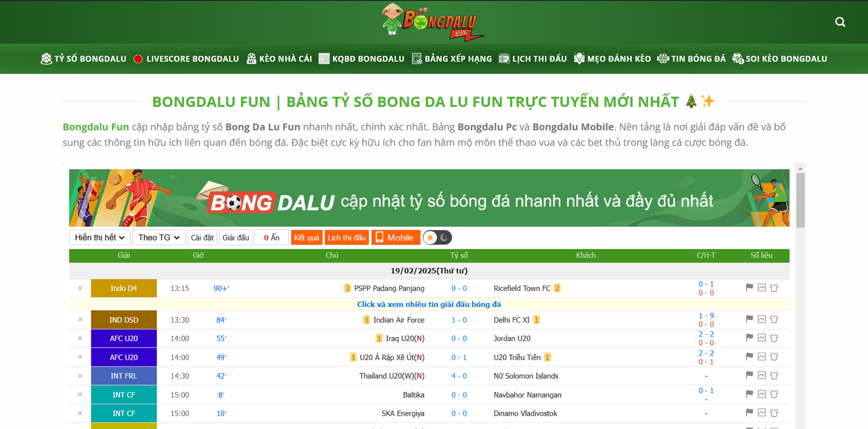Hide the U20 Ả Rập Xê Út match with X

click(80, 357)
